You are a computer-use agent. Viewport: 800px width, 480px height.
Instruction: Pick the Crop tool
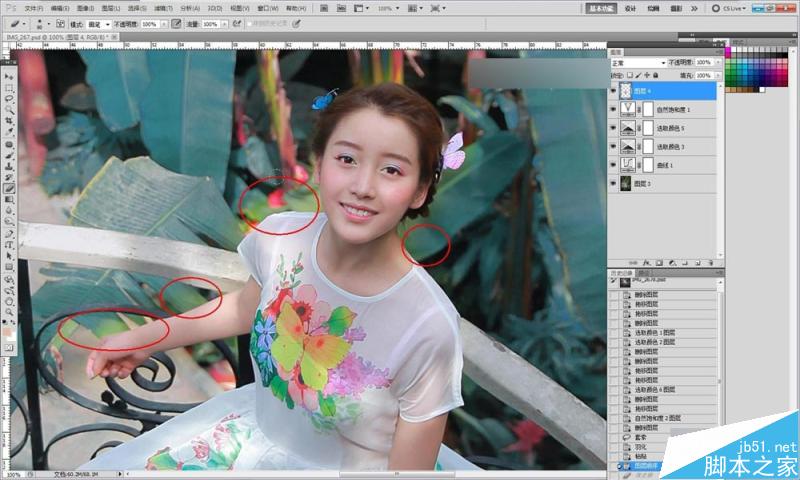pyautogui.click(x=9, y=121)
